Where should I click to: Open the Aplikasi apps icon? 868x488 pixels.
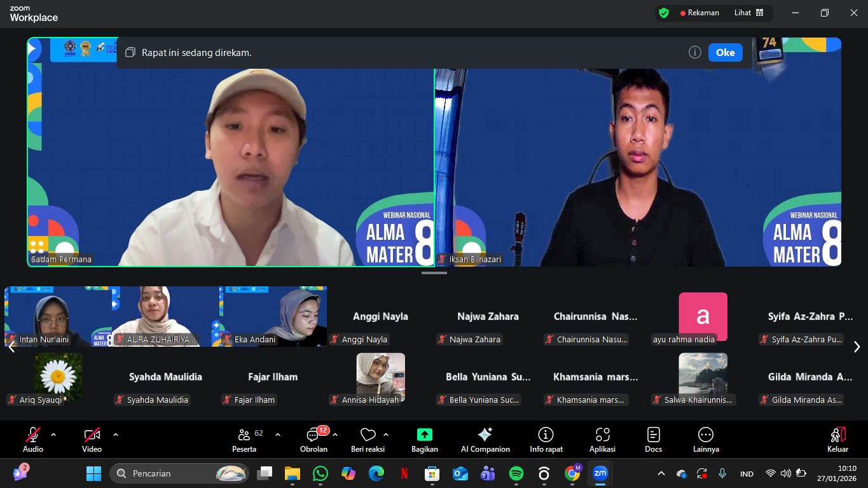pyautogui.click(x=602, y=435)
